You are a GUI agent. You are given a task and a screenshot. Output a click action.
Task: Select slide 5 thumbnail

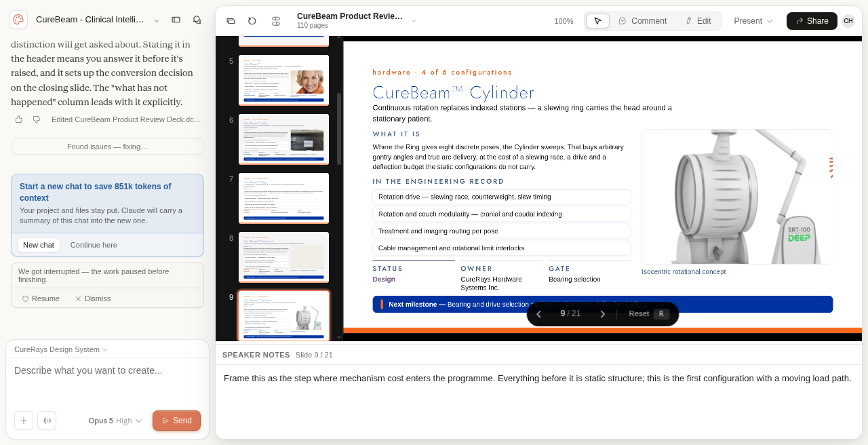283,80
